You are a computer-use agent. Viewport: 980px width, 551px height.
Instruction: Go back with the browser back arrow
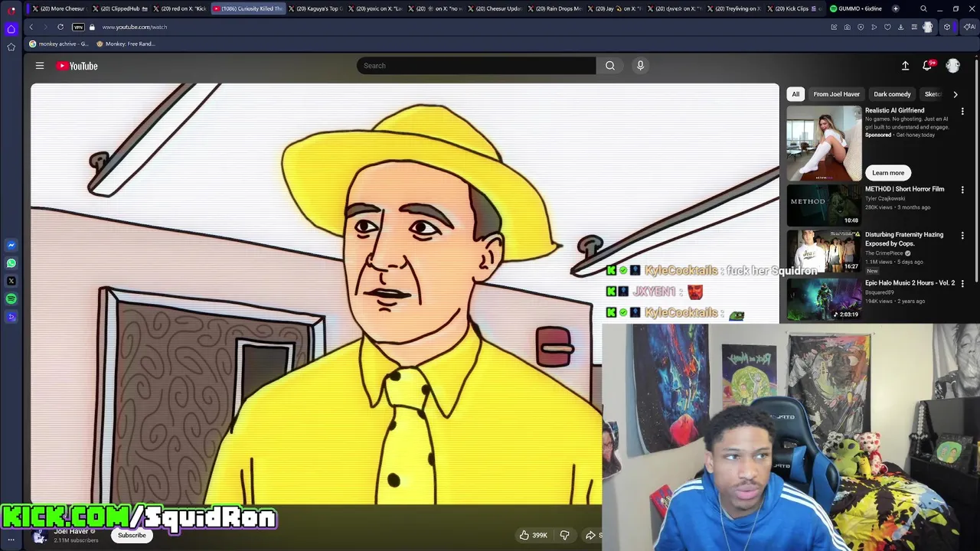(x=31, y=27)
